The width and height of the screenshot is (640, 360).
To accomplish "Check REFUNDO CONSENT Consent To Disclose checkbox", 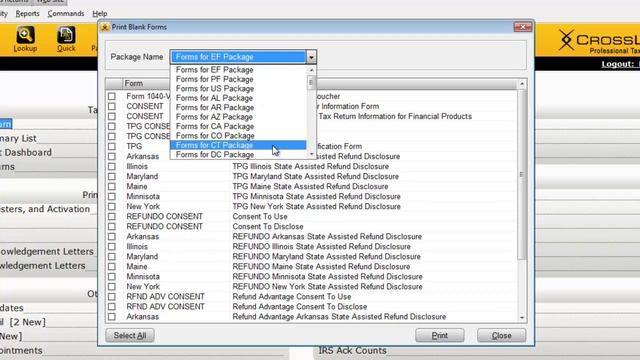I will pyautogui.click(x=111, y=227).
